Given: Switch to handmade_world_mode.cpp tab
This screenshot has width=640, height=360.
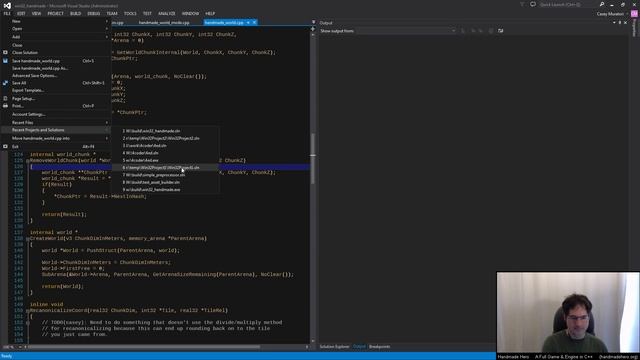Looking at the screenshot, I should pyautogui.click(x=164, y=22).
